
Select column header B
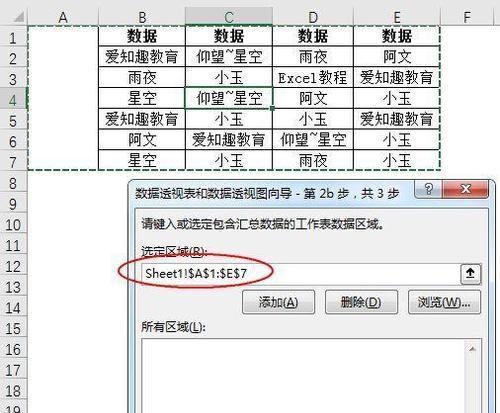(142, 17)
